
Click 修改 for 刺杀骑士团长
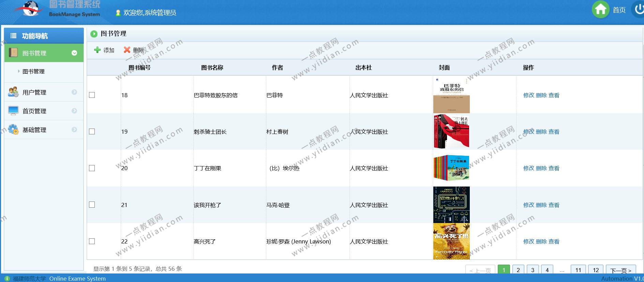[529, 132]
